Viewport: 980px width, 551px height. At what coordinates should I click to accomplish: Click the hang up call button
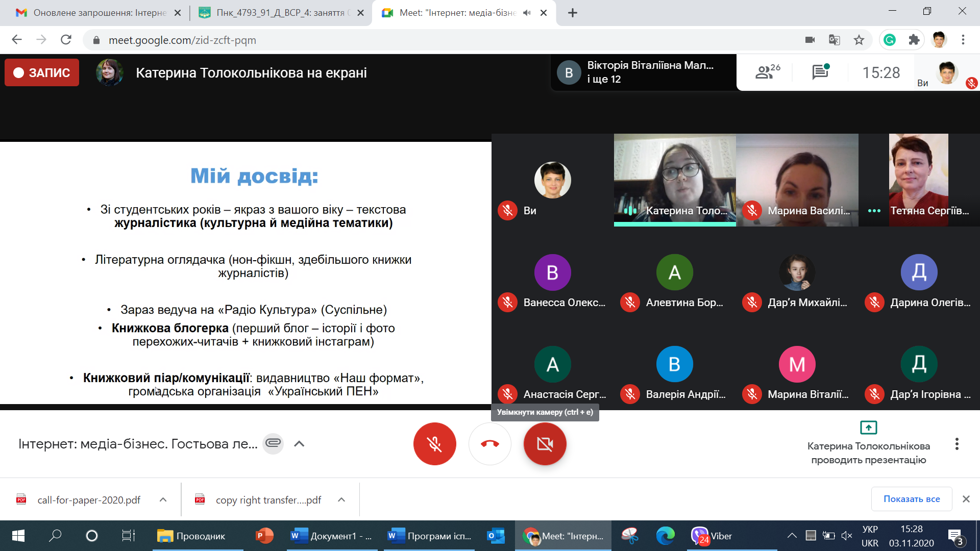click(489, 444)
